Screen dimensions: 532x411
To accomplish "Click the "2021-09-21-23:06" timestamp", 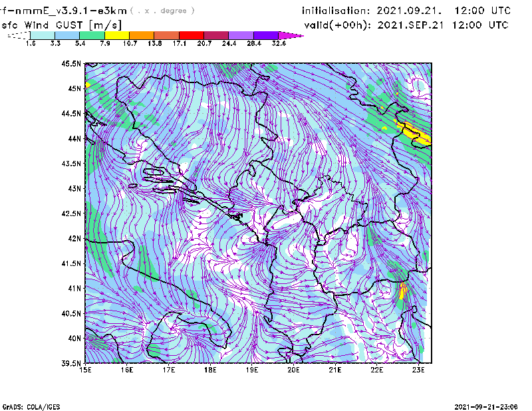I will (x=486, y=407).
